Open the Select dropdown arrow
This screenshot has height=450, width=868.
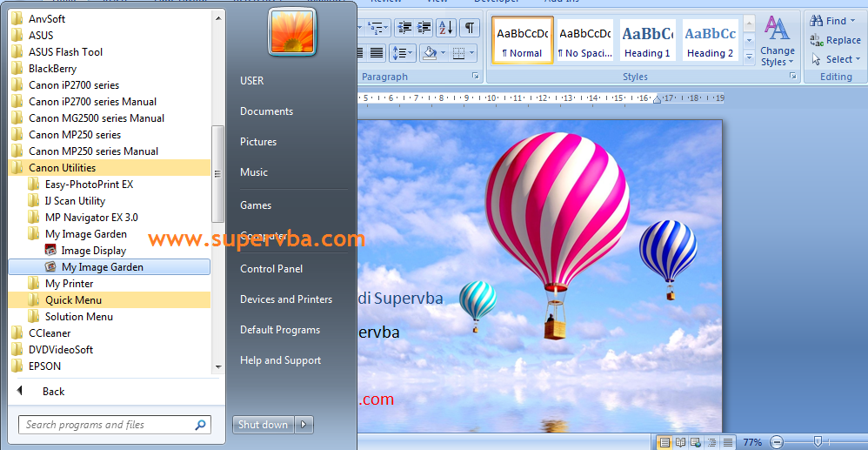pyautogui.click(x=858, y=58)
